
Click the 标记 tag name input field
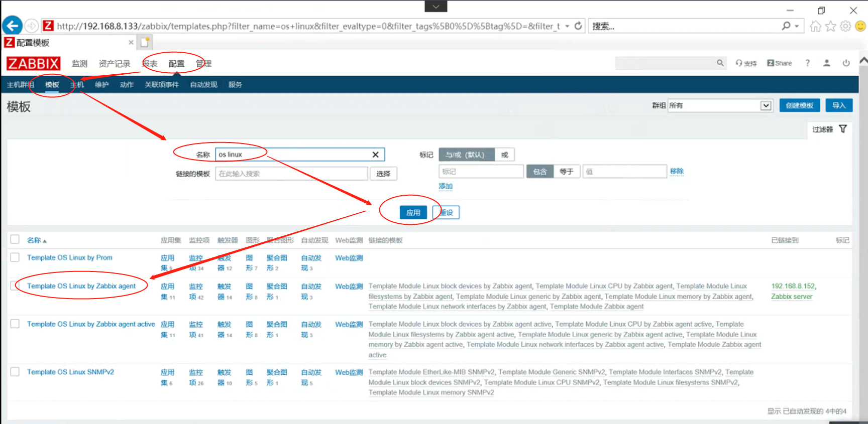point(481,172)
